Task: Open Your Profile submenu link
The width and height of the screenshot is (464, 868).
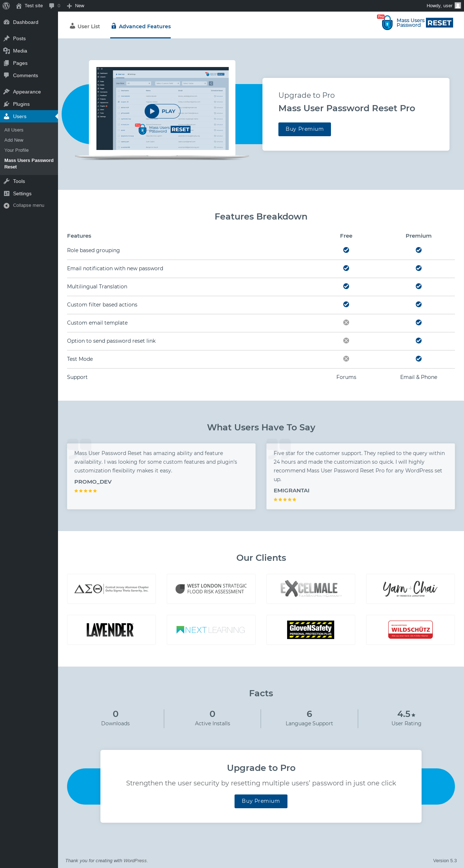Action: 16,150
